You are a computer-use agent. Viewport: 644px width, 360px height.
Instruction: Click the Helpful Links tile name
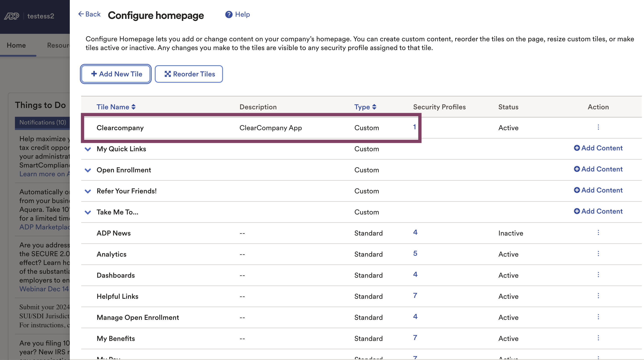tap(117, 297)
